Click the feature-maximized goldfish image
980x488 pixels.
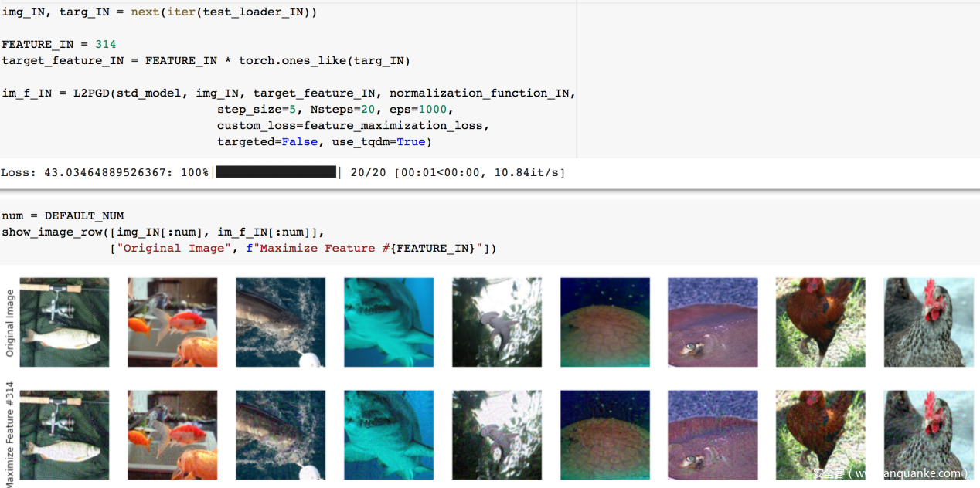coord(172,435)
